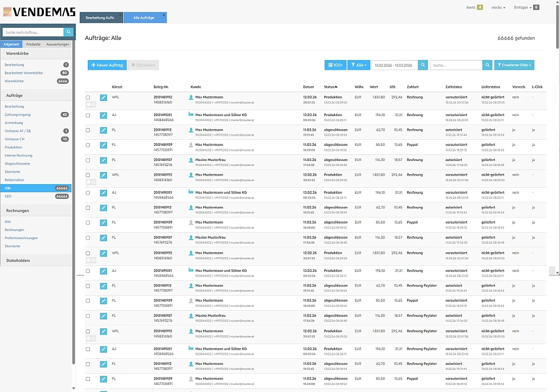The image size is (560, 392).
Task: Open edit pencil for first WPL order row
Action: [x=103, y=97]
